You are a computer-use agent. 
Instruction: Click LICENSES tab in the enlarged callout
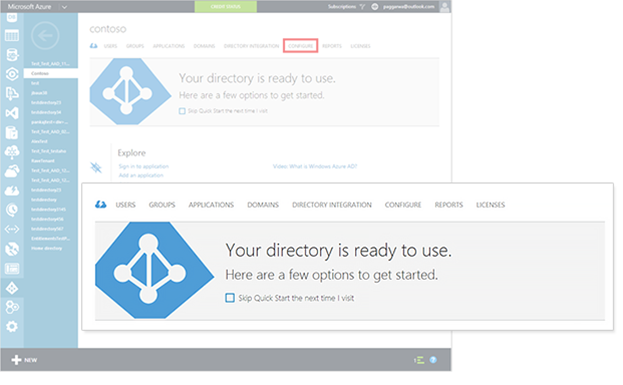coord(490,205)
